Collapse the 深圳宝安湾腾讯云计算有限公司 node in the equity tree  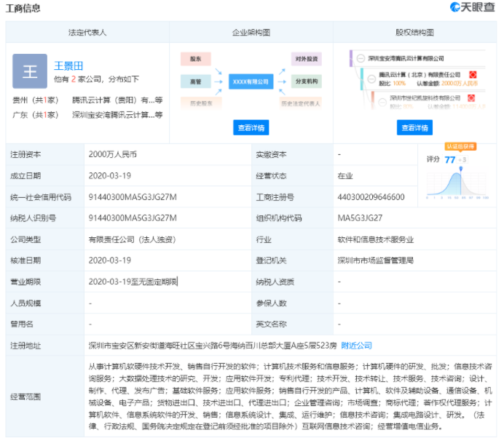pos(361,58)
